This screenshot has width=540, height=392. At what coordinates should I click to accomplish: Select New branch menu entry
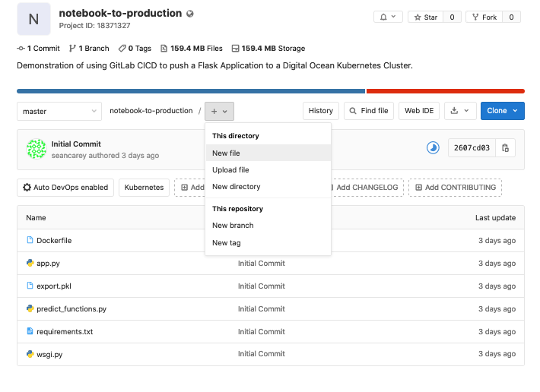233,226
